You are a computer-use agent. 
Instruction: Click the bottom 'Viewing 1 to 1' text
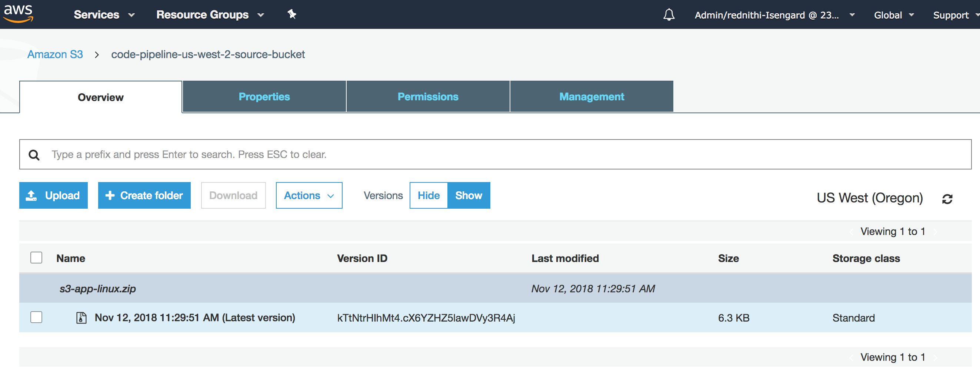(893, 357)
